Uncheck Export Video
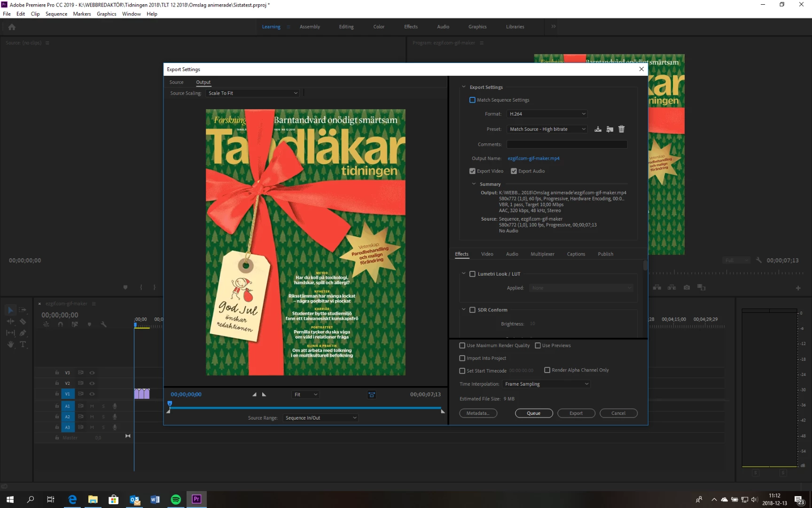Image resolution: width=812 pixels, height=508 pixels. pos(472,171)
